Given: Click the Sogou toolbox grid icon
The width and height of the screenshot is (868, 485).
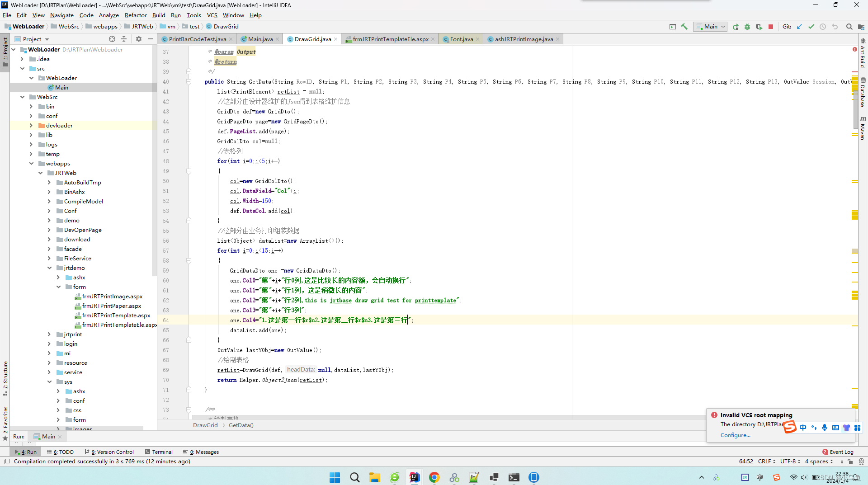Looking at the screenshot, I should [x=857, y=428].
